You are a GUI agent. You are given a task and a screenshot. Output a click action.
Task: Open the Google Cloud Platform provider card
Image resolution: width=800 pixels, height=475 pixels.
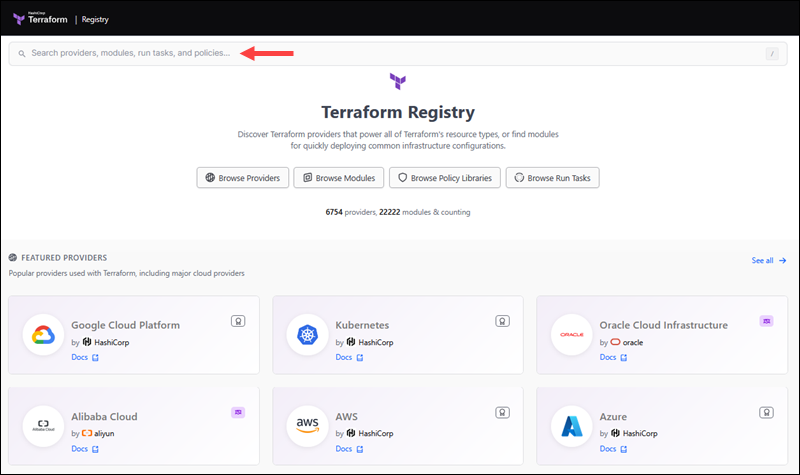coord(134,335)
